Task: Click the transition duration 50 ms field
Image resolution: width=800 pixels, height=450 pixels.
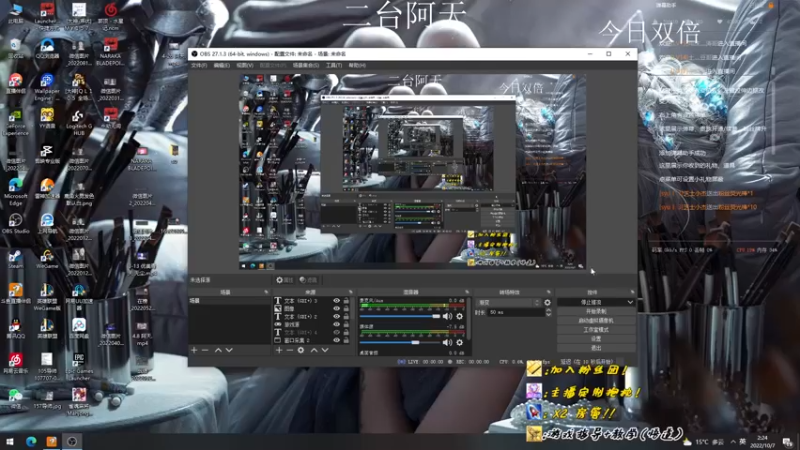Action: click(516, 312)
